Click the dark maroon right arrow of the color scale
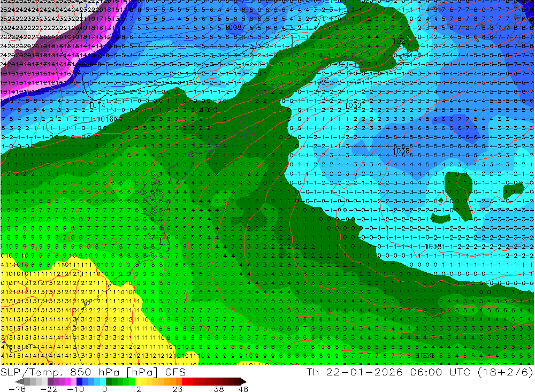535x392 pixels. tap(243, 382)
